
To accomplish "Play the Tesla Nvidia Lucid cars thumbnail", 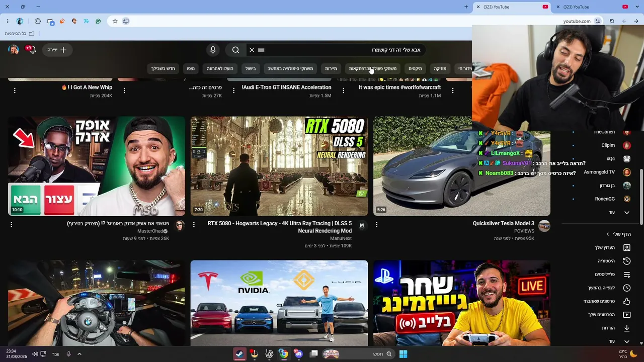I will [x=279, y=303].
